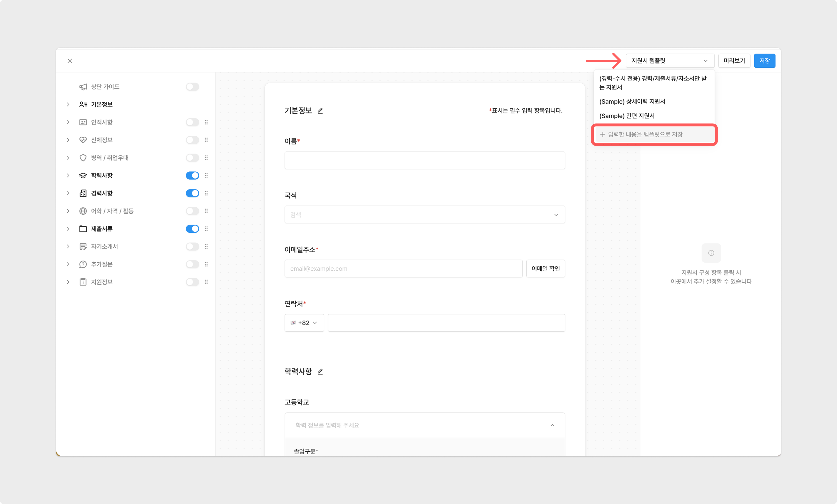Open the 지원서 템플릿 dropdown
837x504 pixels.
[x=670, y=61]
